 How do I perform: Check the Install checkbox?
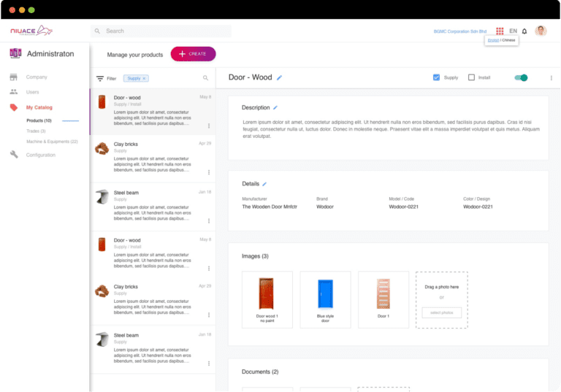pos(471,77)
